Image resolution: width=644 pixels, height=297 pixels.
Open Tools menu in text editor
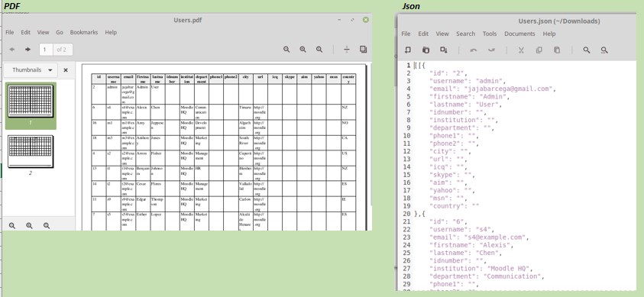pos(490,34)
